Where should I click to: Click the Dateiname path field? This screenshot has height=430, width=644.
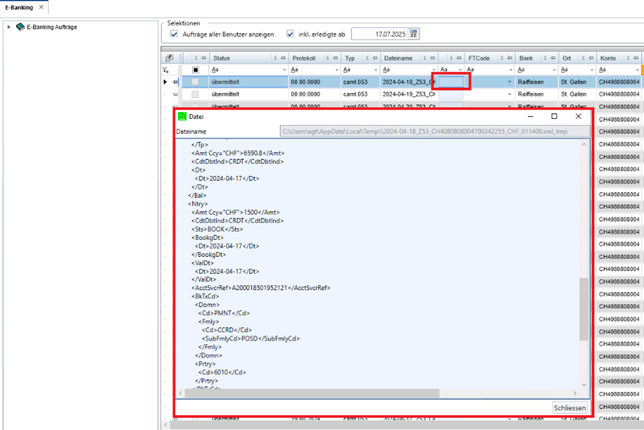click(435, 131)
